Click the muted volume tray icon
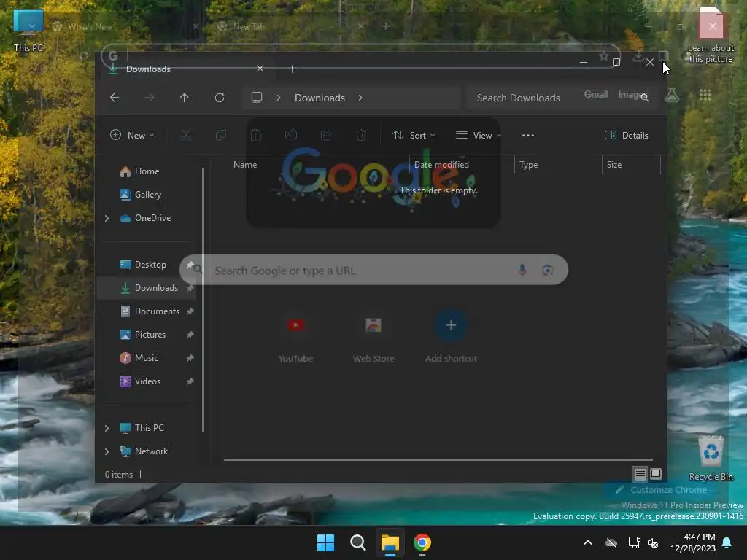This screenshot has width=747, height=560. pos(653,542)
